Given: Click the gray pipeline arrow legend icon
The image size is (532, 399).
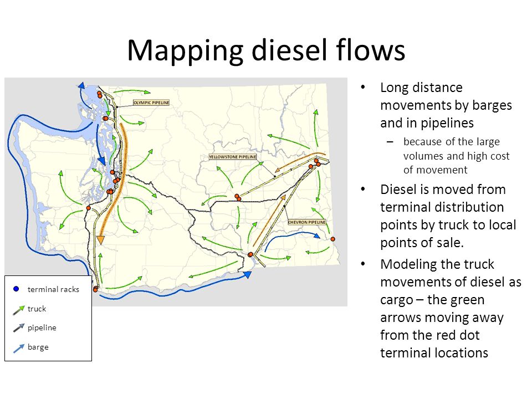Looking at the screenshot, I should 19,328.
